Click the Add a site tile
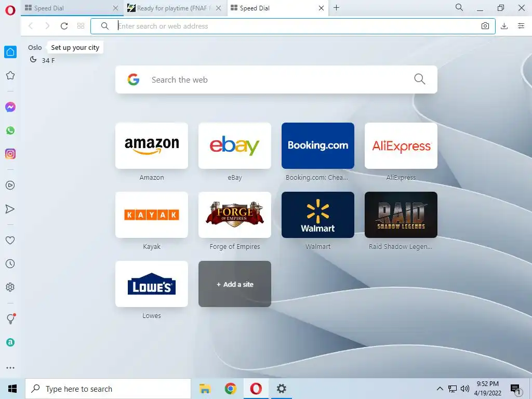The width and height of the screenshot is (532, 399). 235,284
